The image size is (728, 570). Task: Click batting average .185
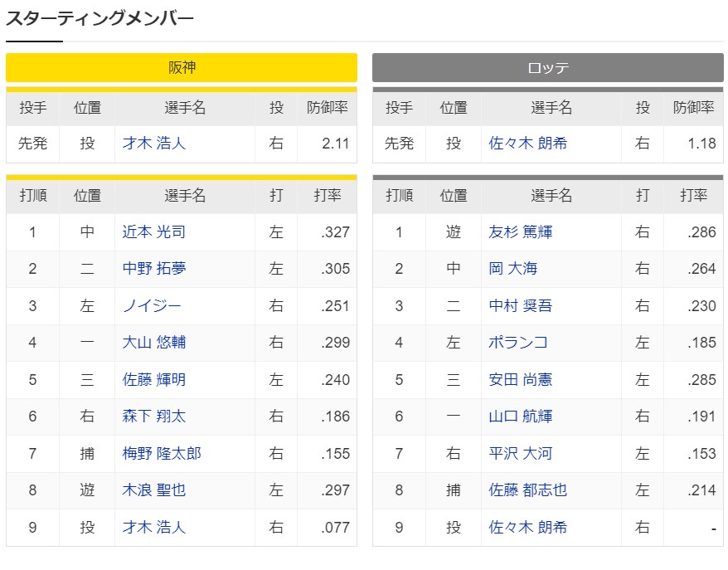[x=701, y=343]
